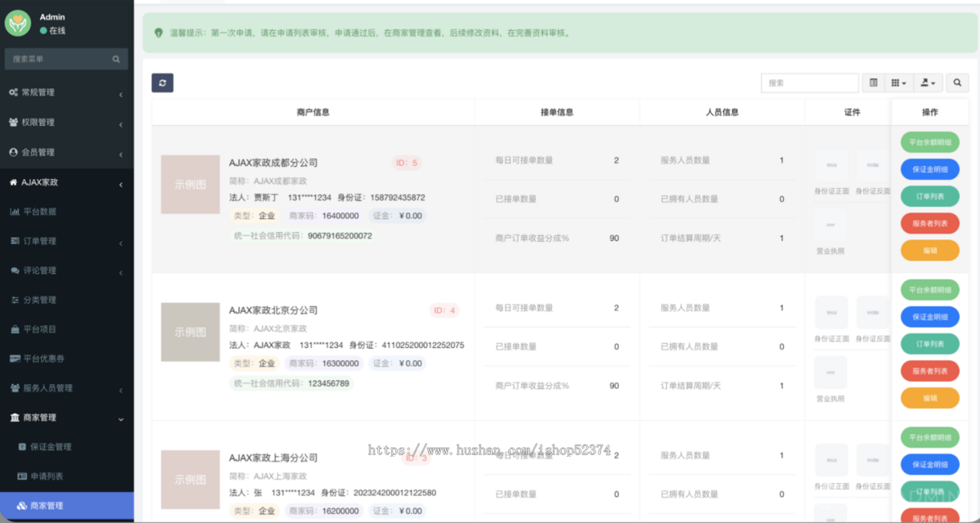Viewport: 980px width, 523px height.
Task: Click the card icon beside 平台优惠券
Action: pyautogui.click(x=15, y=359)
